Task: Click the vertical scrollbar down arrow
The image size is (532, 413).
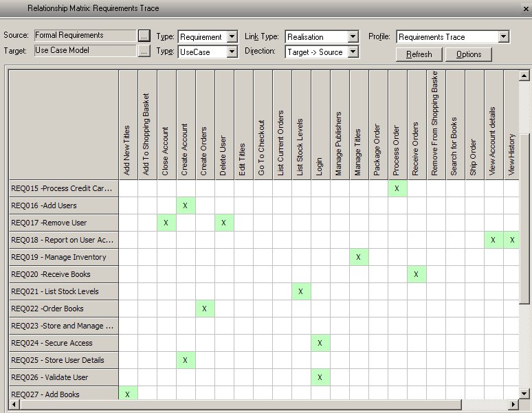Action: pos(524,394)
